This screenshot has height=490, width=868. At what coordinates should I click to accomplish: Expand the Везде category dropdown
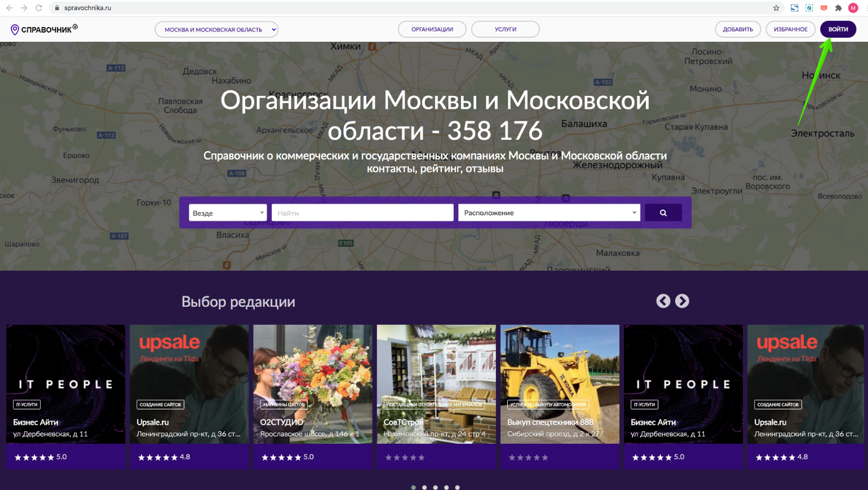(228, 213)
